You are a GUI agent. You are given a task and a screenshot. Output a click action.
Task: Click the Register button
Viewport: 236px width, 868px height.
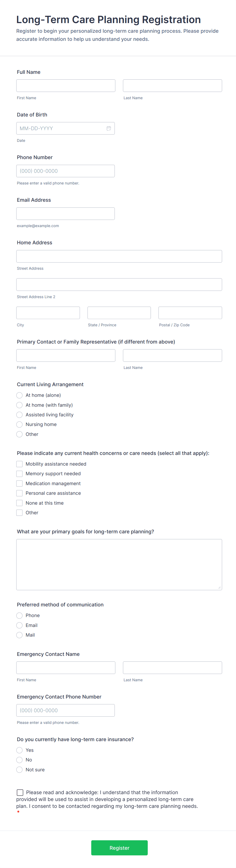point(119,847)
